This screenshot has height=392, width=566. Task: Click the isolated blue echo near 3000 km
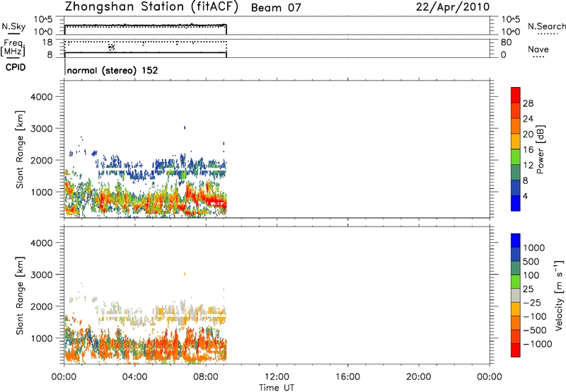tap(185, 127)
